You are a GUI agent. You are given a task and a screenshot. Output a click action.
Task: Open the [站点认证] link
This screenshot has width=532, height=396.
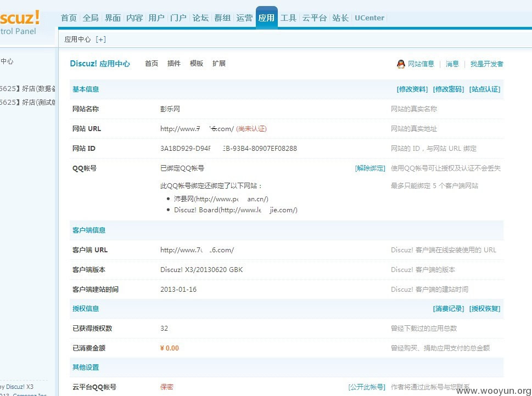point(485,89)
